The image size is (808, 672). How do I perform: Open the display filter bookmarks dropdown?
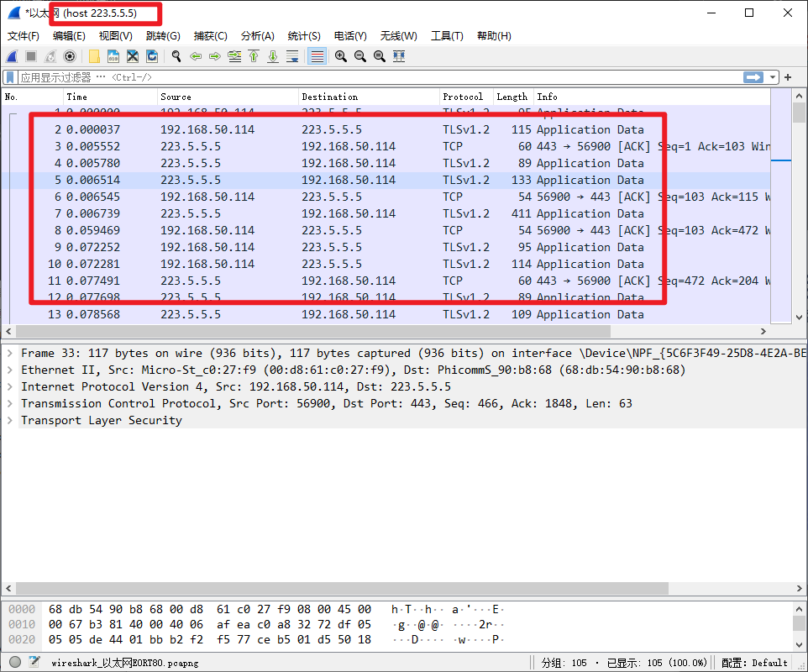[8, 76]
